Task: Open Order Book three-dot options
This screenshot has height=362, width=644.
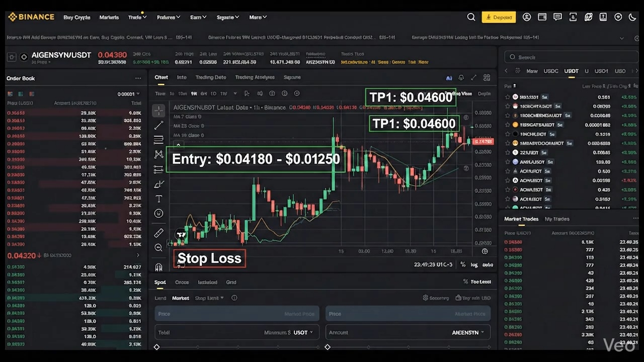Action: coord(138,78)
